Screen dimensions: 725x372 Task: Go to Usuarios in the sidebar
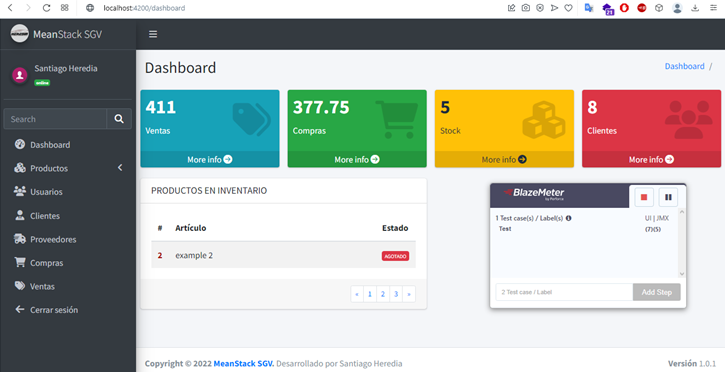click(68, 192)
